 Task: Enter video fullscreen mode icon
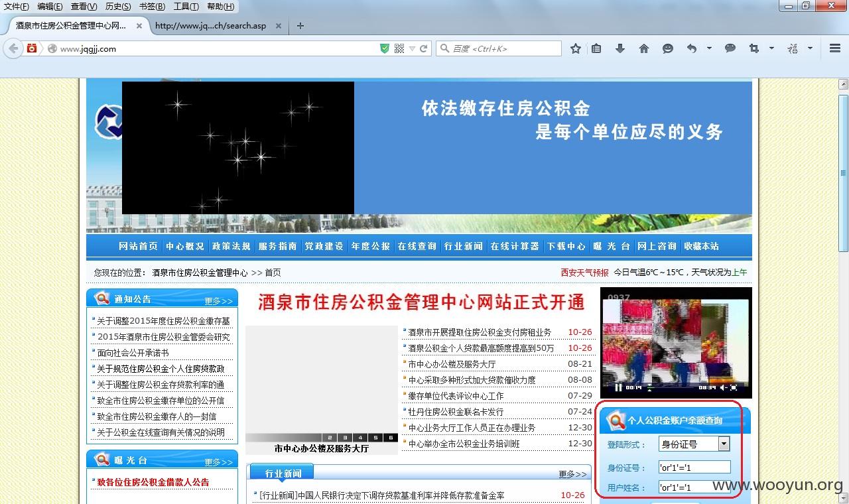734,387
